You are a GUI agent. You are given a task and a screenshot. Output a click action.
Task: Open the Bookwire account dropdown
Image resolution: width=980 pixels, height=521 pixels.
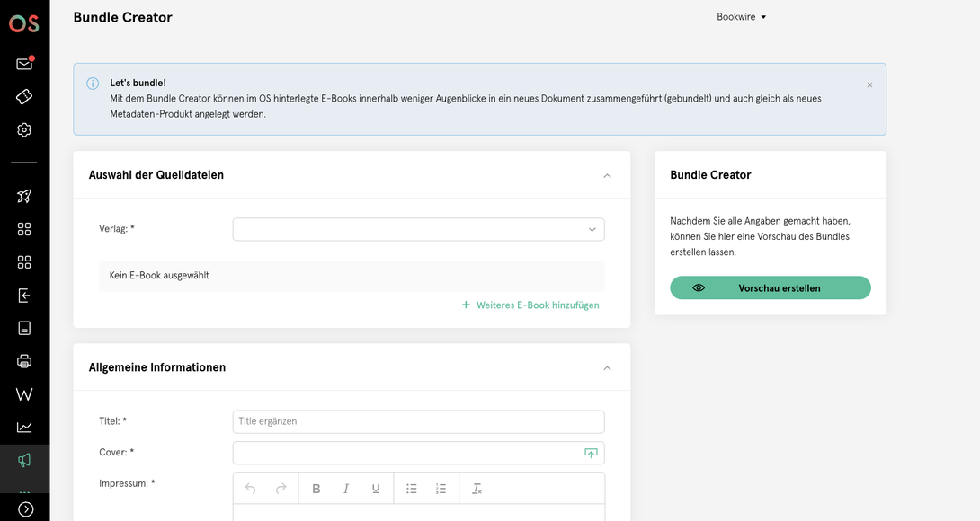click(741, 16)
